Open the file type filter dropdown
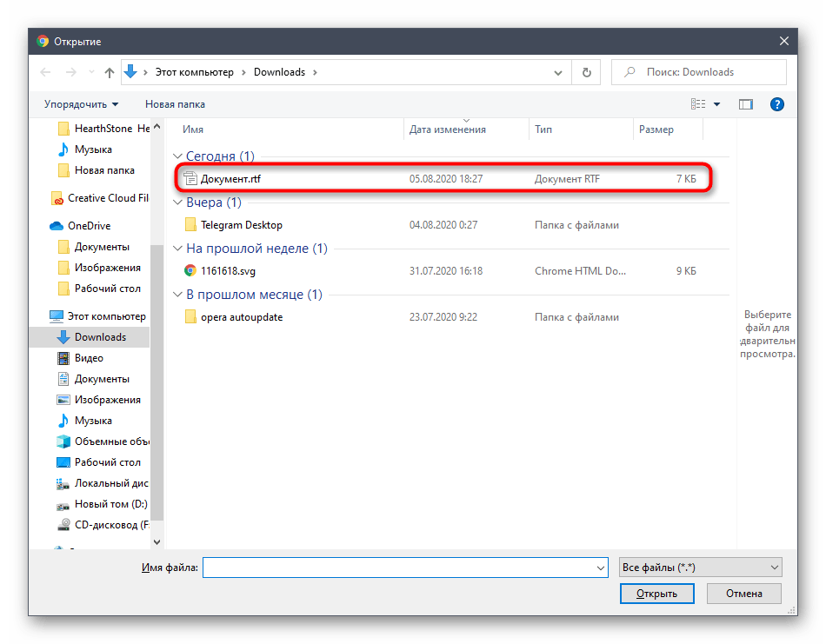Viewport: 826px width, 644px height. 700,568
